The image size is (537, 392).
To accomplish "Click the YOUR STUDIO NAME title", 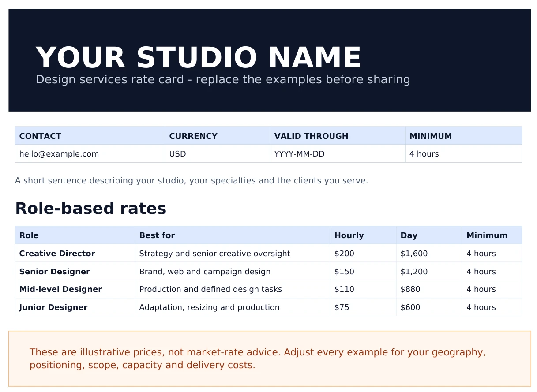I will click(199, 58).
